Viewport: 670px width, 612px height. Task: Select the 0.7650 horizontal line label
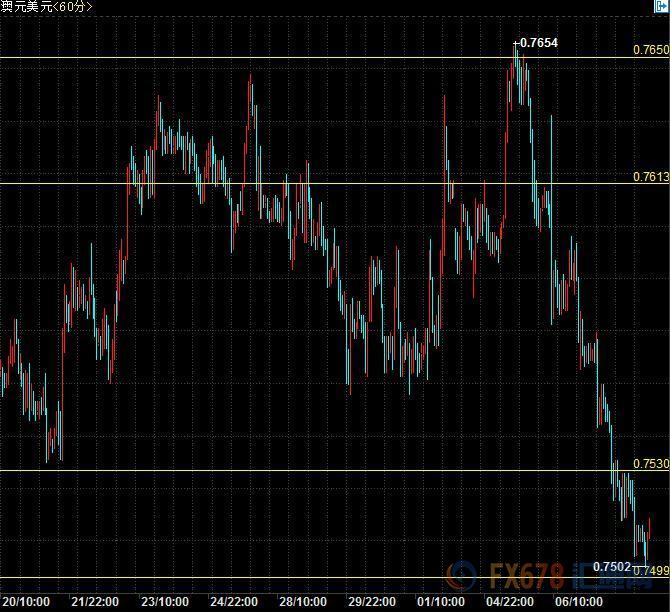[650, 50]
